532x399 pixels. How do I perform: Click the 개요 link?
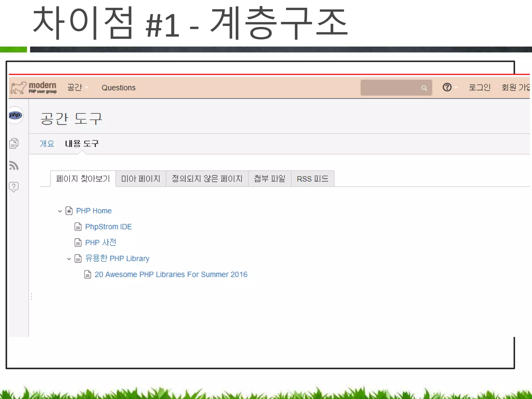pos(47,144)
